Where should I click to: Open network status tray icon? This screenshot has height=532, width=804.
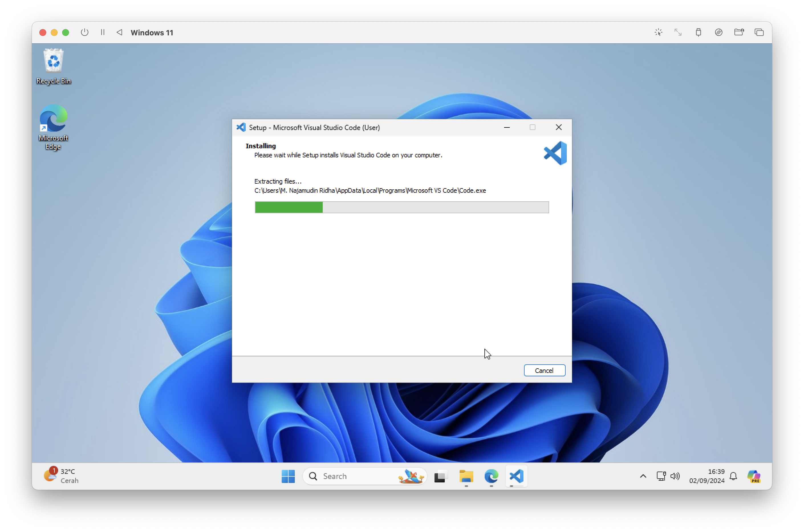[661, 476]
